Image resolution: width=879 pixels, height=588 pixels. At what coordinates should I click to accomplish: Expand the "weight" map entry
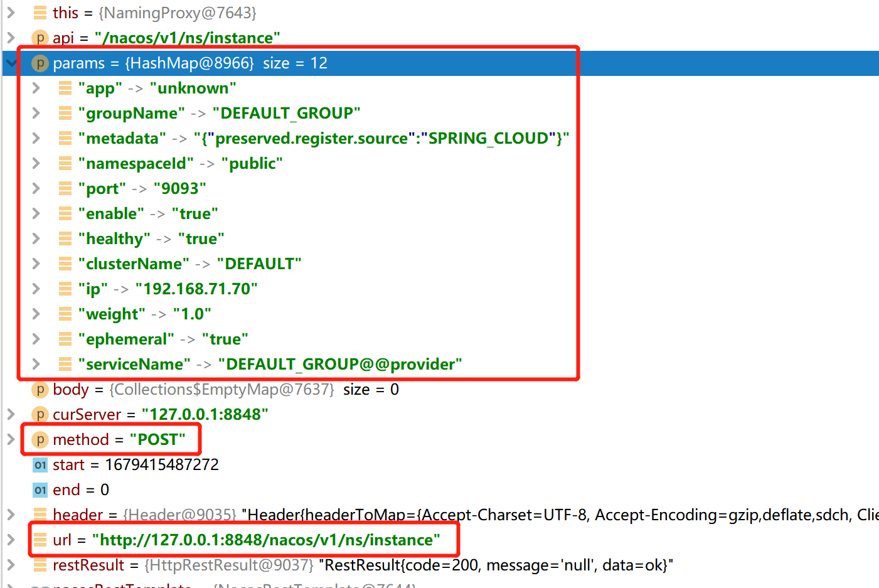pyautogui.click(x=36, y=314)
